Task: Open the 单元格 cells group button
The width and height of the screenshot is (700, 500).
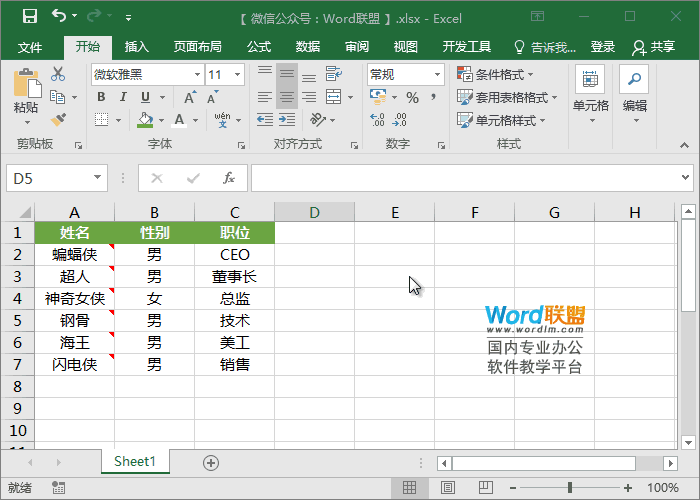Action: (591, 95)
